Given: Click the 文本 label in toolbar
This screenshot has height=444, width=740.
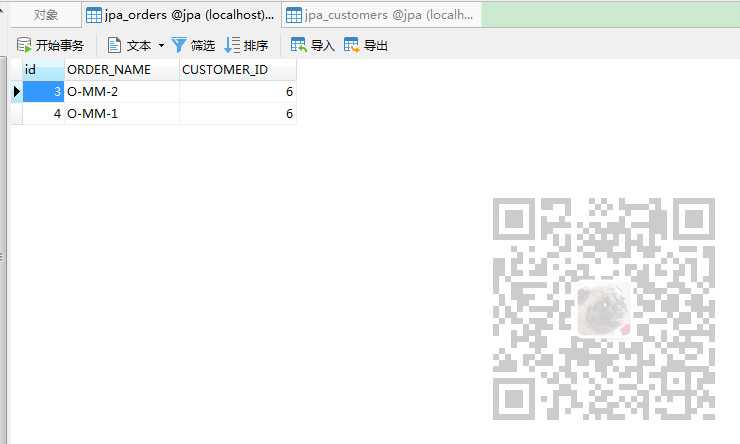Looking at the screenshot, I should tap(139, 46).
